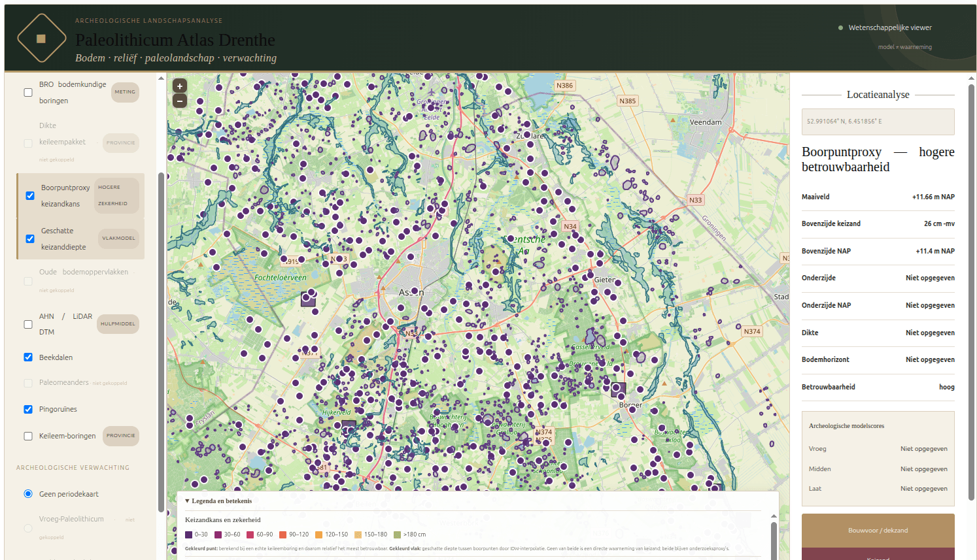
Task: Click the Wetenschappelijke viewer label
Action: pos(890,27)
